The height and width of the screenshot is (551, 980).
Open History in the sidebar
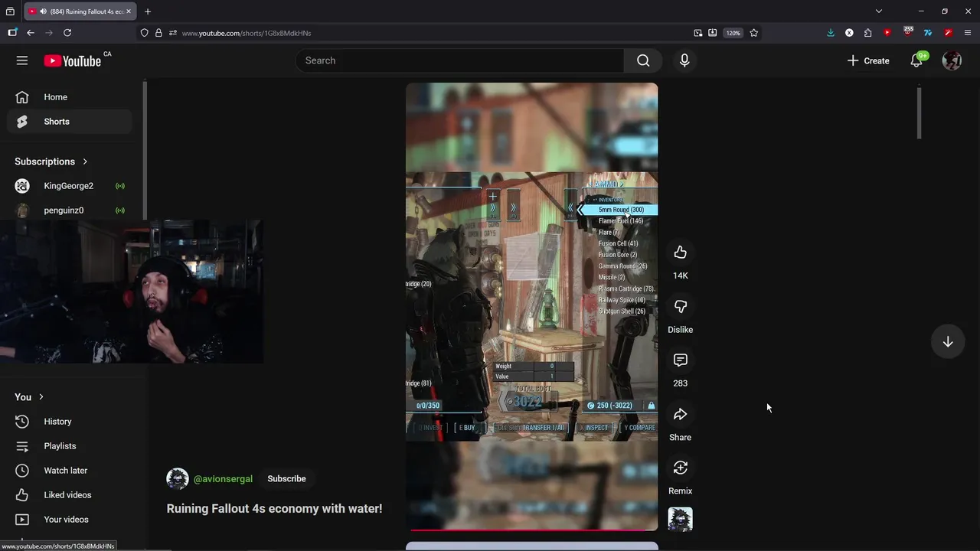click(70, 422)
